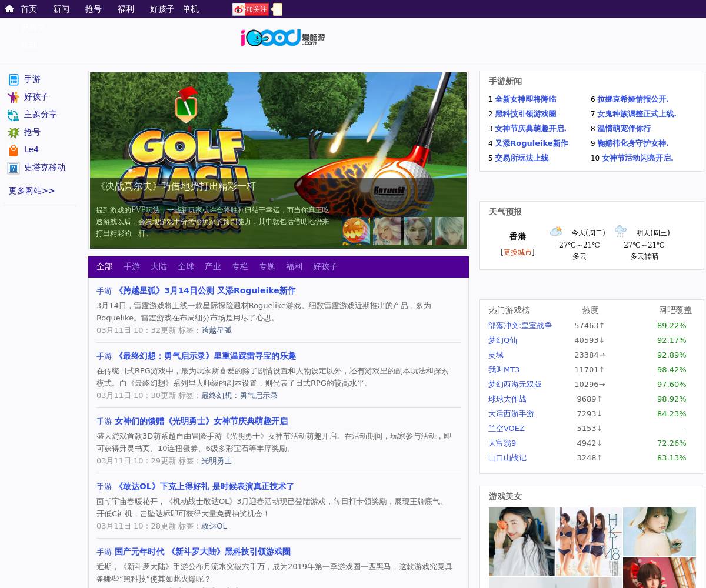Open the first photo in 游戏美女
Image resolution: width=706 pixels, height=588 pixels.
click(521, 541)
